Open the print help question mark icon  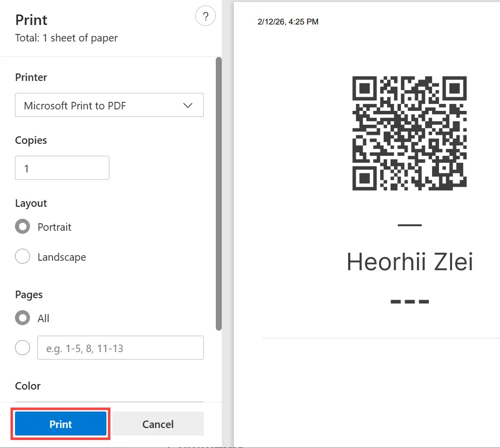pos(205,17)
